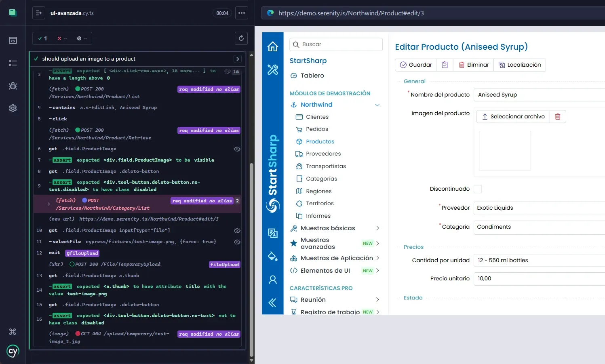Image resolution: width=605 pixels, height=364 pixels.
Task: Toggle the specs list button beside ui-avanzada
Action: pyautogui.click(x=39, y=13)
